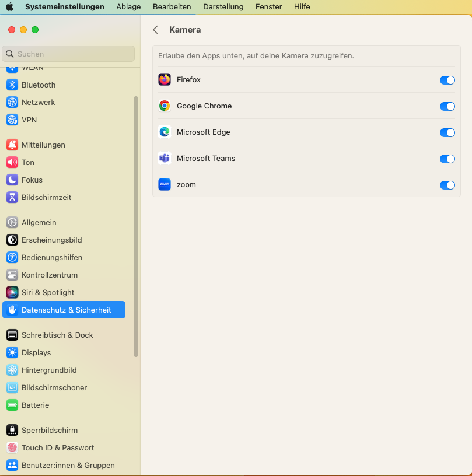The width and height of the screenshot is (472, 476).
Task: Disable camera access for Firefox
Action: coord(447,80)
